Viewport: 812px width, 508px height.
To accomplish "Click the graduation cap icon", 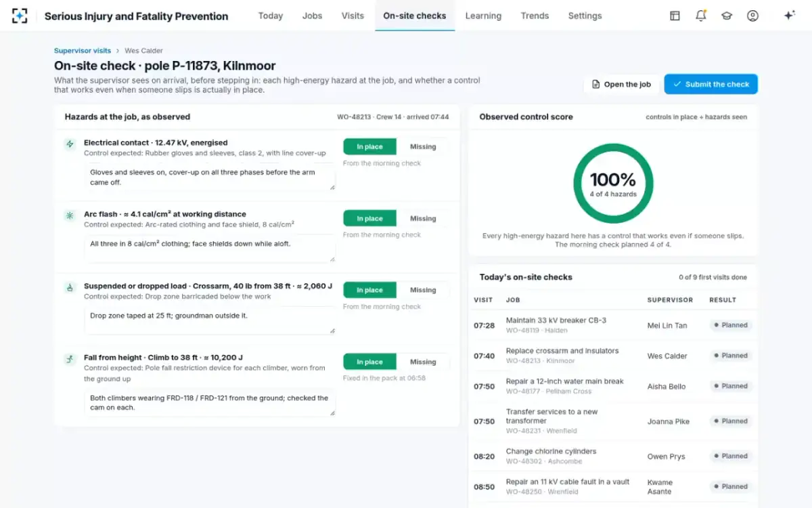I will tap(727, 16).
